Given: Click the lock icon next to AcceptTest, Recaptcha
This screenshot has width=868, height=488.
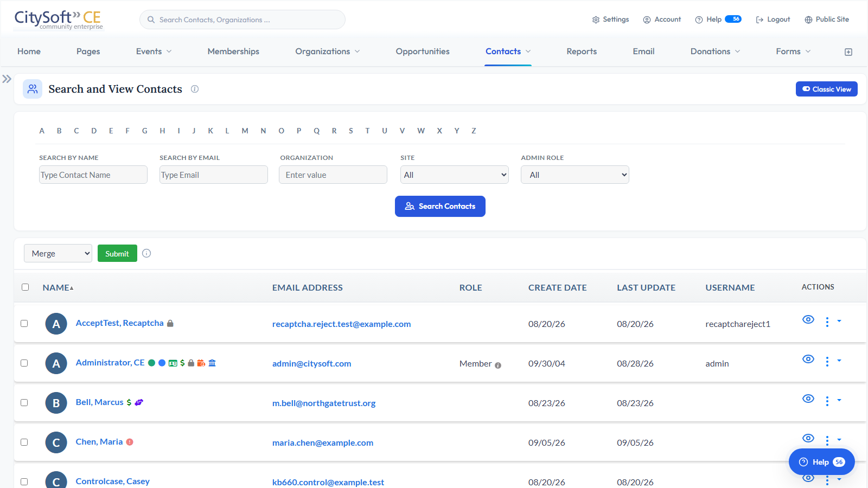Looking at the screenshot, I should [170, 323].
